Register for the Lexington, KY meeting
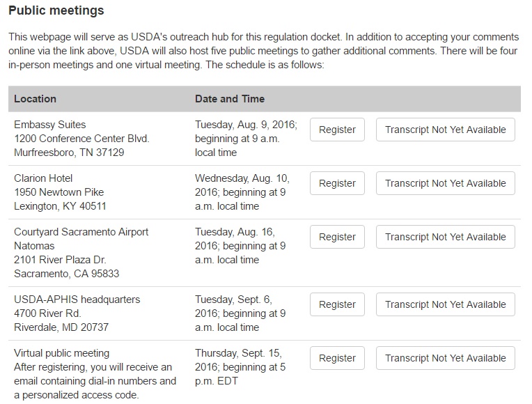 pos(337,183)
